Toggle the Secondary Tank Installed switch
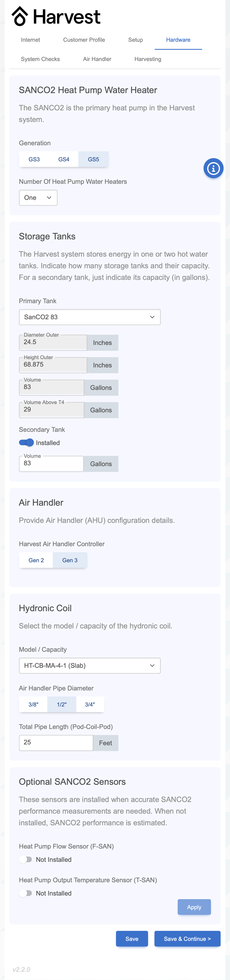This screenshot has width=230, height=980. coord(26,442)
